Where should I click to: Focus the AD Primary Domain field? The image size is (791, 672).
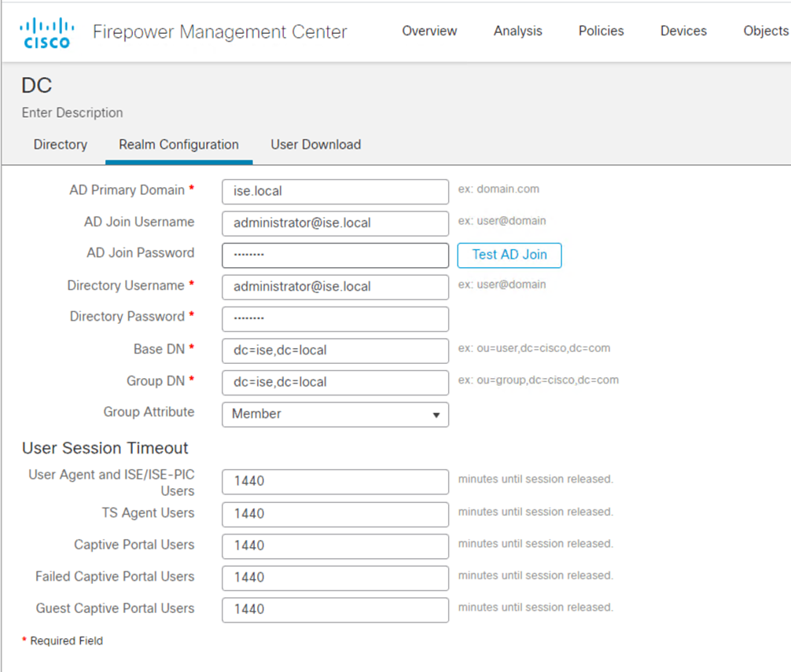point(335,192)
